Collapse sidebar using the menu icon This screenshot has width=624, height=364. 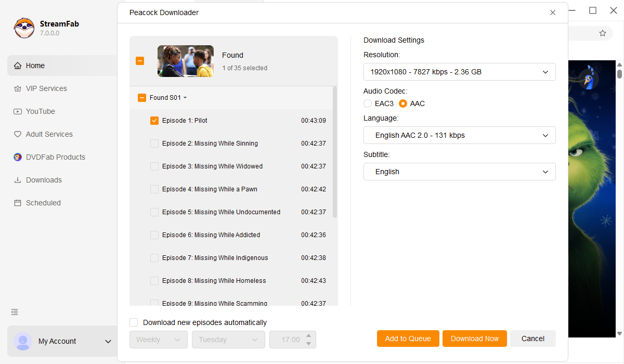(15, 312)
